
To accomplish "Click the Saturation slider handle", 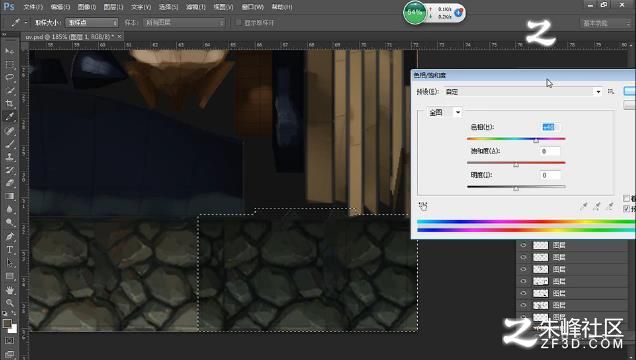I will point(516,164).
